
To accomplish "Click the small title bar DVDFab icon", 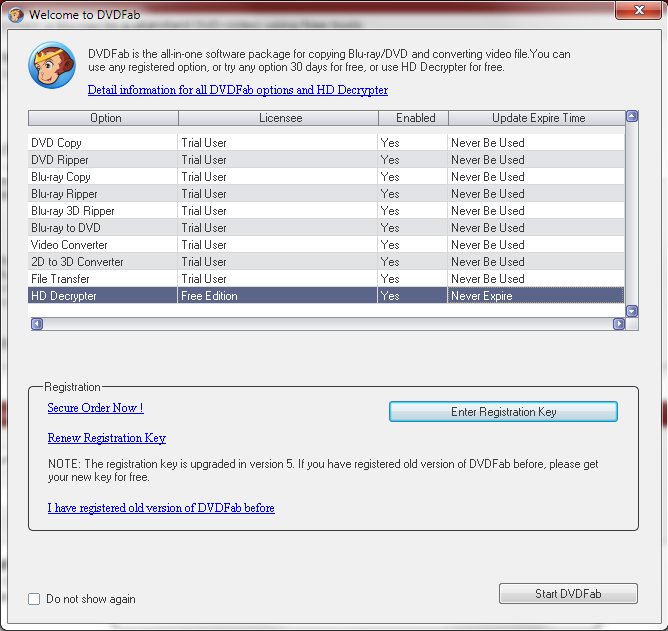I will (x=16, y=14).
